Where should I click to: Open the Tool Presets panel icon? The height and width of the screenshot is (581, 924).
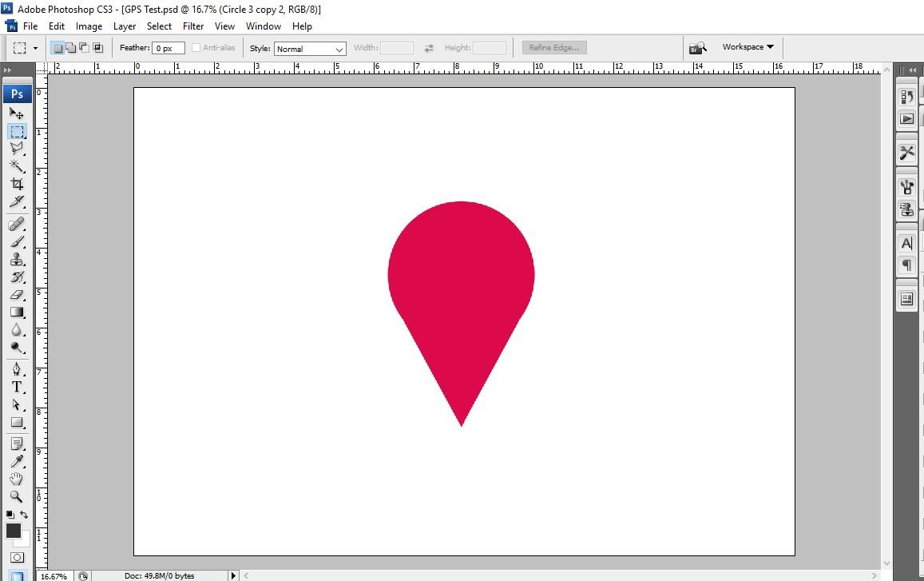pyautogui.click(x=907, y=153)
